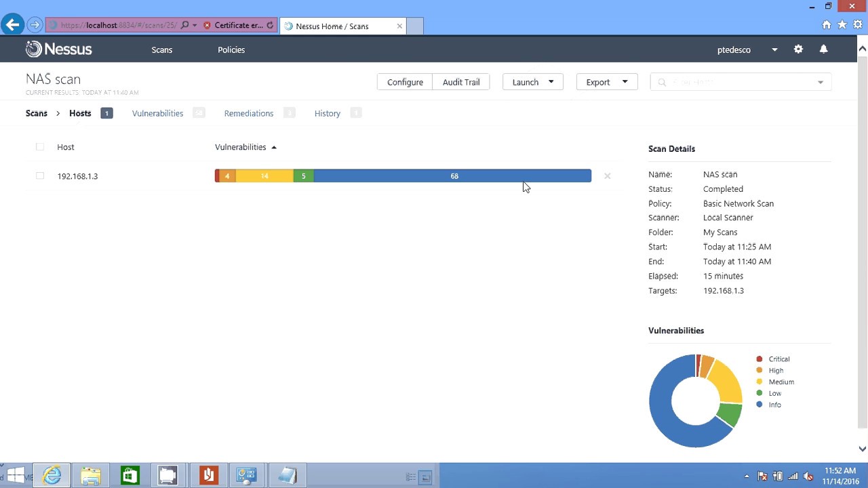868x488 pixels.
Task: Open the screen recorder taskbar icon
Action: pyautogui.click(x=168, y=476)
